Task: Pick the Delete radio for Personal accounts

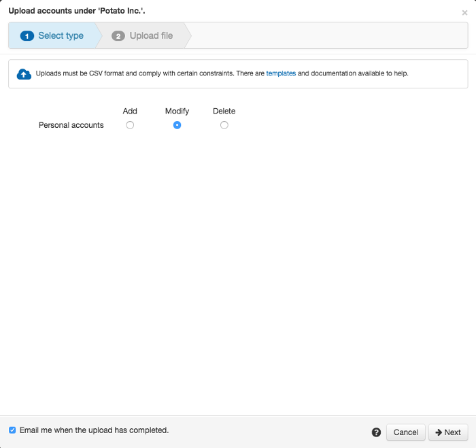Action: tap(224, 125)
